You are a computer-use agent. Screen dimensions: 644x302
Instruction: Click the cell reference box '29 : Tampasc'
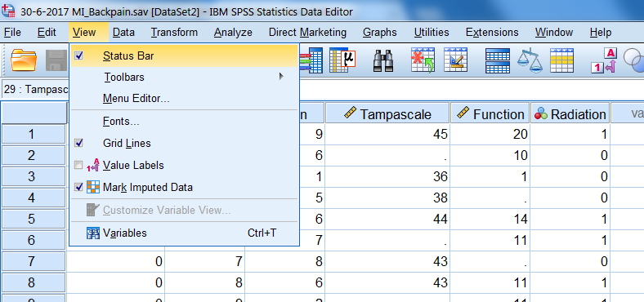pyautogui.click(x=34, y=90)
